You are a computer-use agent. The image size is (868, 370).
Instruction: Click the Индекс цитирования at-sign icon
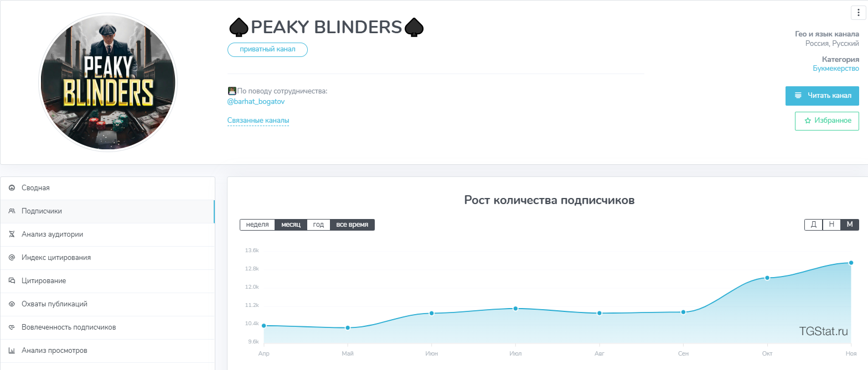[x=12, y=258]
